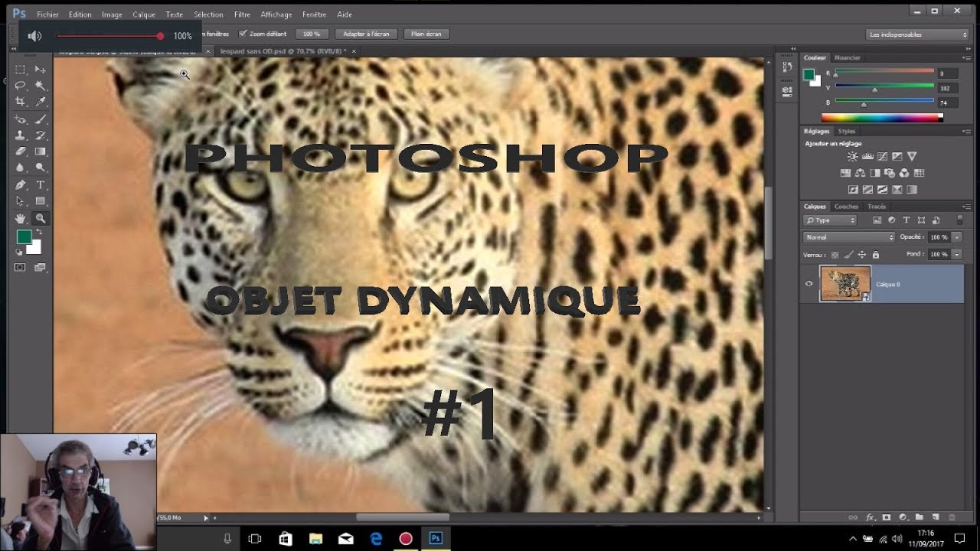The image size is (980, 551).
Task: Select the Move tool
Action: click(x=41, y=70)
